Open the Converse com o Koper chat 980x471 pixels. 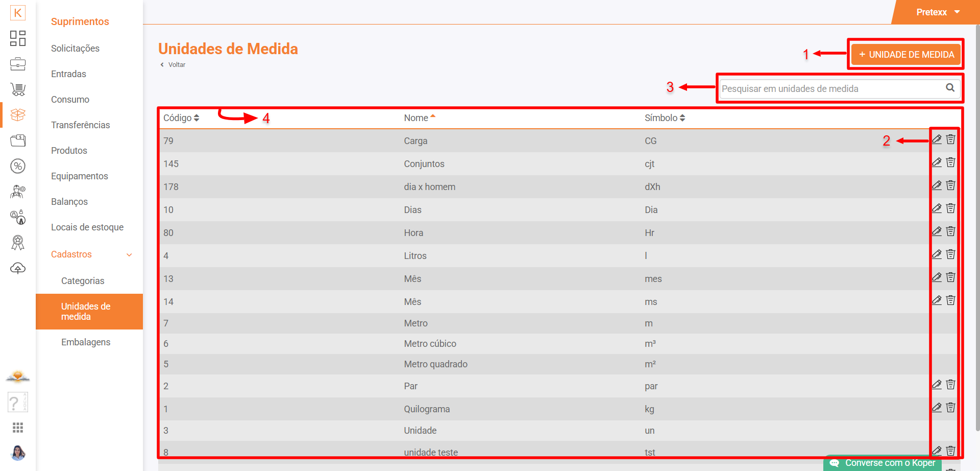click(884, 463)
